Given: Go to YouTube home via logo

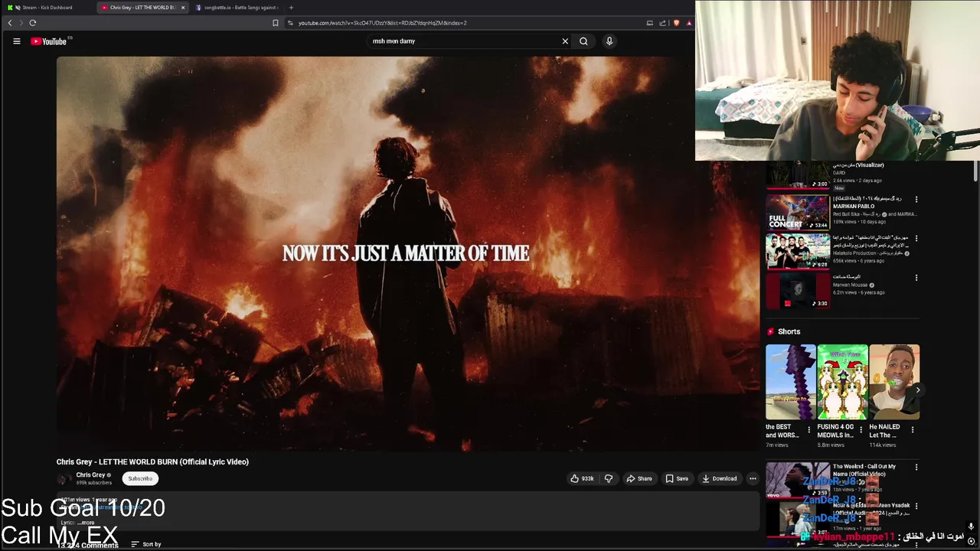Looking at the screenshot, I should click(49, 41).
